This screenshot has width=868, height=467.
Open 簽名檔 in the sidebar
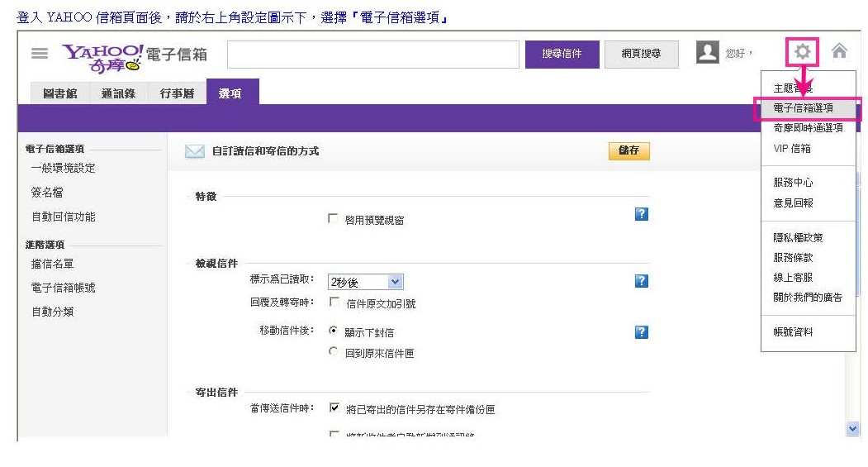pyautogui.click(x=47, y=193)
